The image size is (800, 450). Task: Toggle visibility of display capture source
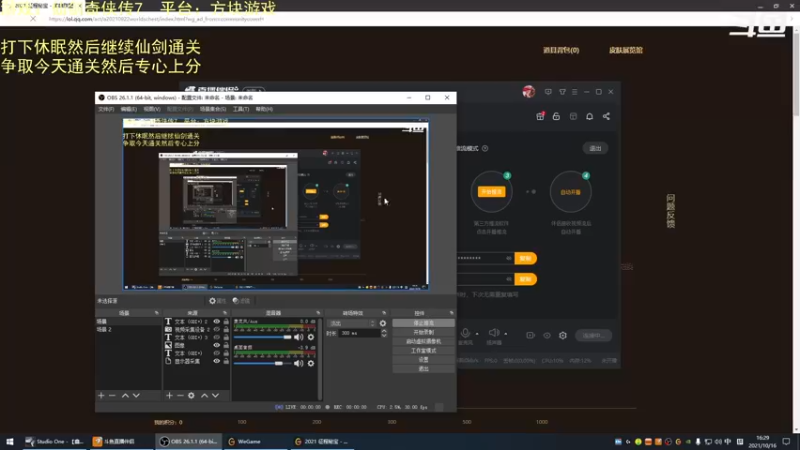[x=217, y=361]
